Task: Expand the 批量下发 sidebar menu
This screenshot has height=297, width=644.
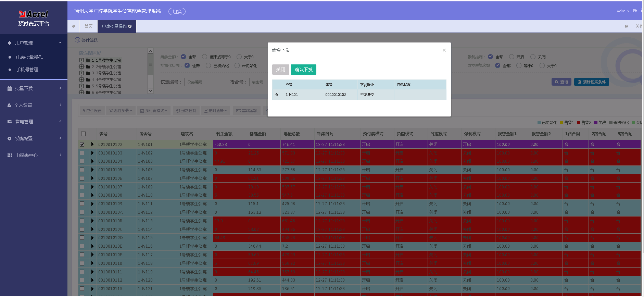Action: pyautogui.click(x=34, y=88)
